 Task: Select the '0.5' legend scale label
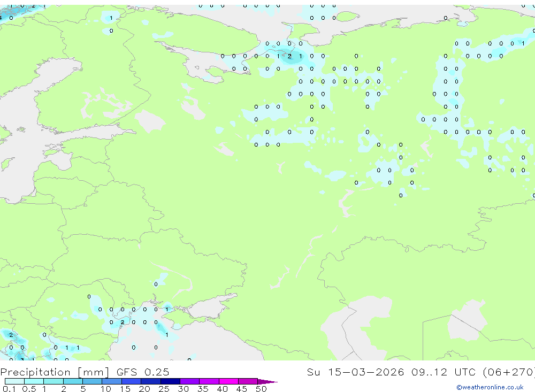[x=29, y=389]
